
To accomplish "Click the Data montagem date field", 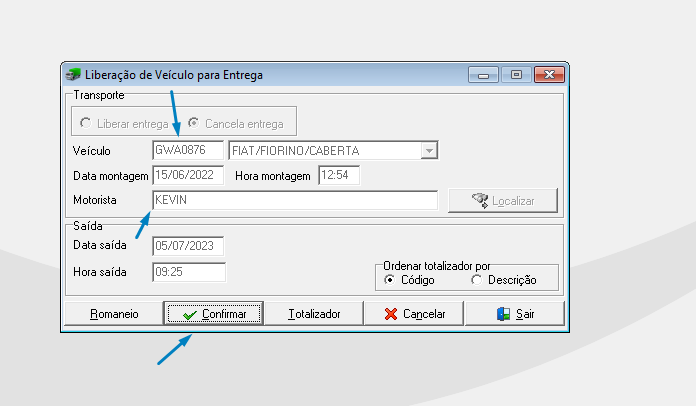I will (x=188, y=175).
